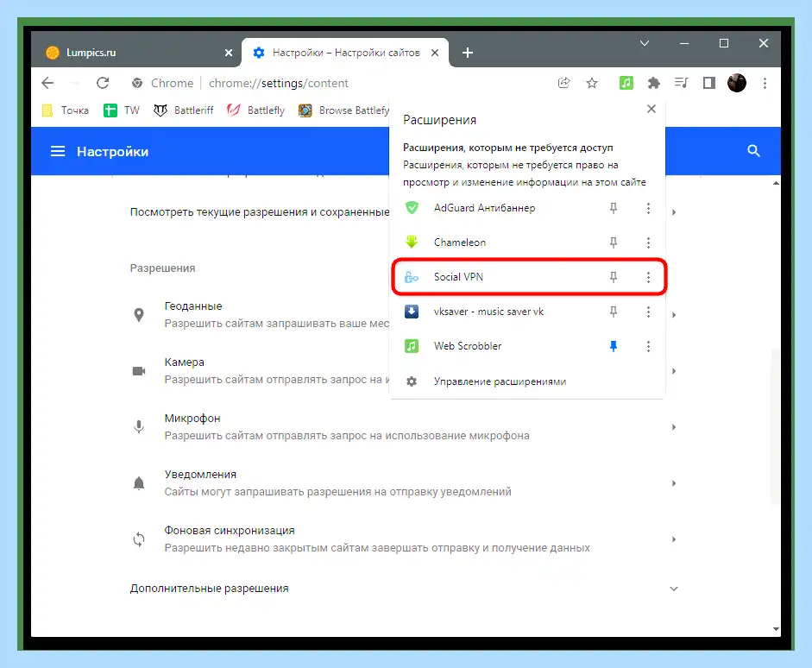
Task: Open more actions for Social VPN
Action: click(x=648, y=277)
